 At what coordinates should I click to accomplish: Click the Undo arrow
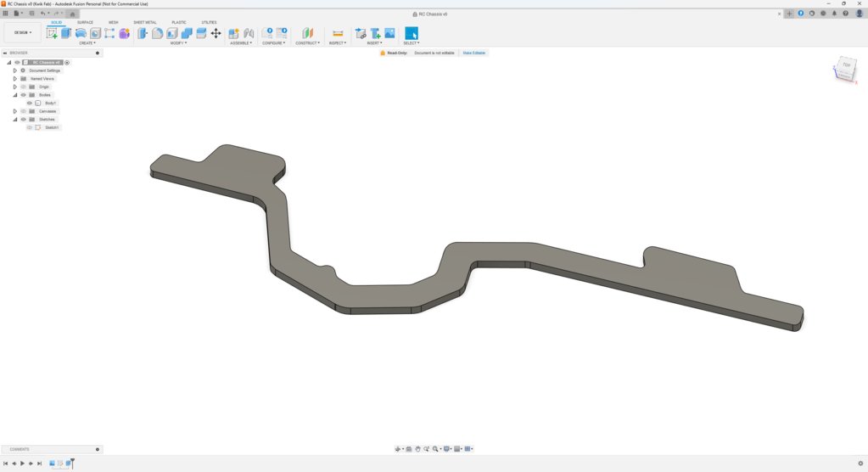coord(42,14)
